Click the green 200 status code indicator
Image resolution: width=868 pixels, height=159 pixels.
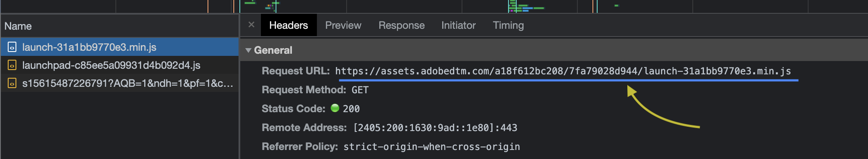coord(335,108)
